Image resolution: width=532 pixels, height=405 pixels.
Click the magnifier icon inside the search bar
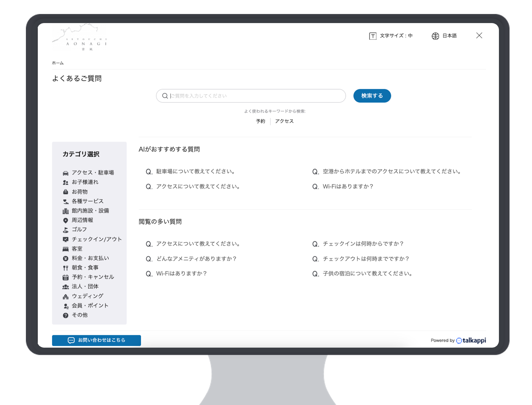click(x=165, y=96)
